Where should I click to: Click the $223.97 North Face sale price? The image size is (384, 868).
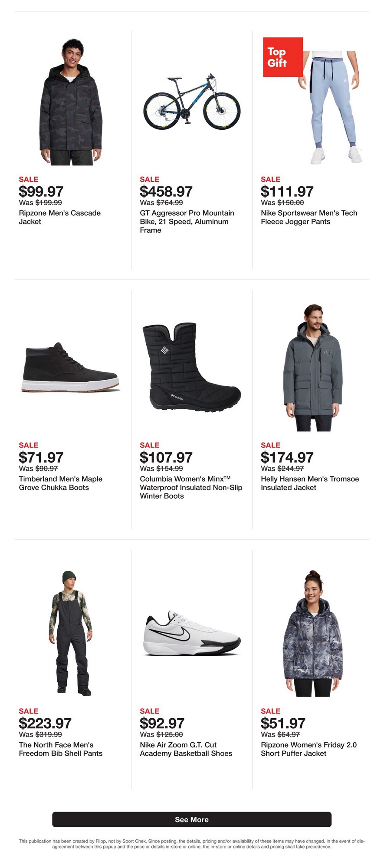click(x=45, y=723)
